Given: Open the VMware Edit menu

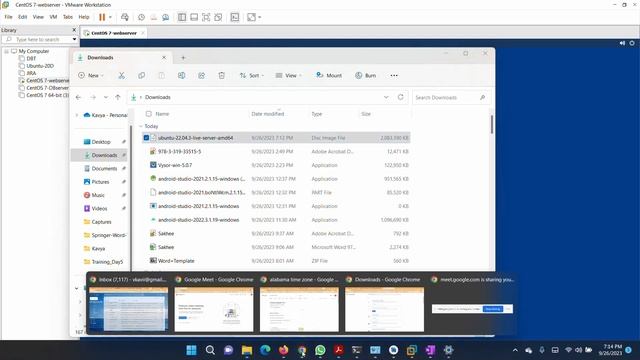Looking at the screenshot, I should [x=22, y=17].
